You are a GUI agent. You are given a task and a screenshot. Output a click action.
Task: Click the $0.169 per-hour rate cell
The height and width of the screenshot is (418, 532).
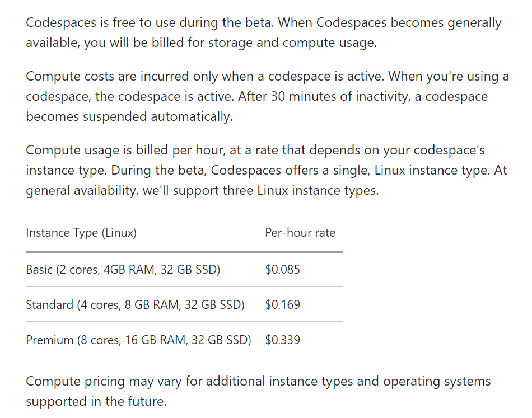point(283,305)
